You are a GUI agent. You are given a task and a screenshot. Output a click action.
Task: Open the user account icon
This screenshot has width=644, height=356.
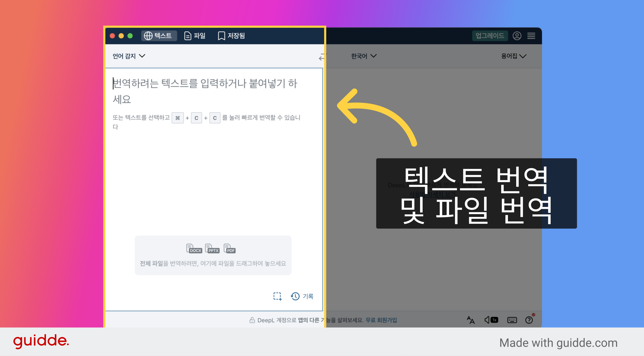(x=517, y=36)
